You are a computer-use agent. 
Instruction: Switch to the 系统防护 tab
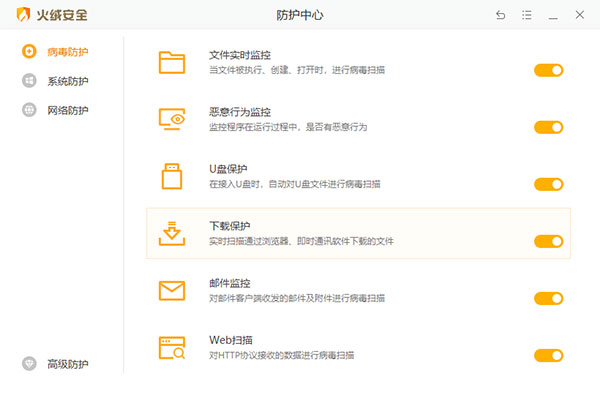(x=55, y=81)
